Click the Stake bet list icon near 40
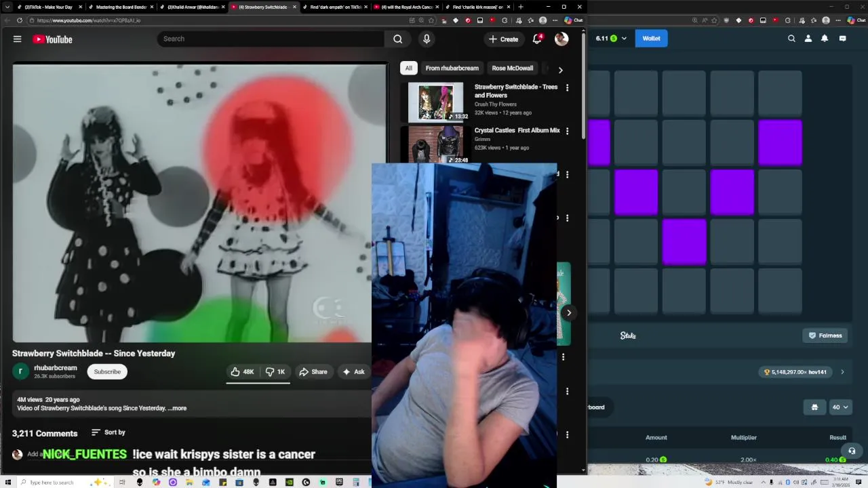Image resolution: width=868 pixels, height=488 pixels. click(814, 407)
